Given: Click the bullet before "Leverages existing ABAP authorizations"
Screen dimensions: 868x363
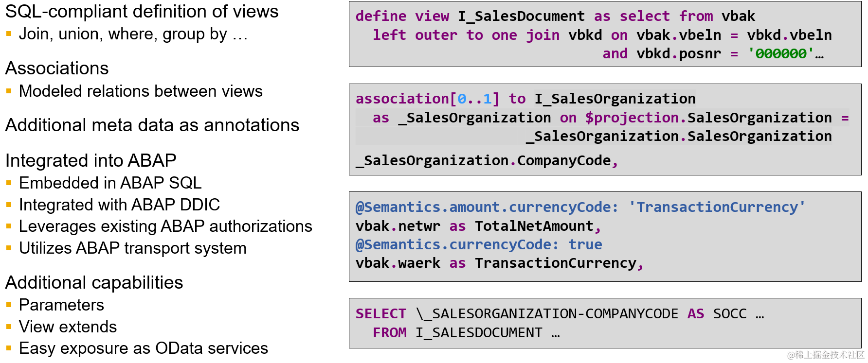Looking at the screenshot, I should [x=9, y=226].
